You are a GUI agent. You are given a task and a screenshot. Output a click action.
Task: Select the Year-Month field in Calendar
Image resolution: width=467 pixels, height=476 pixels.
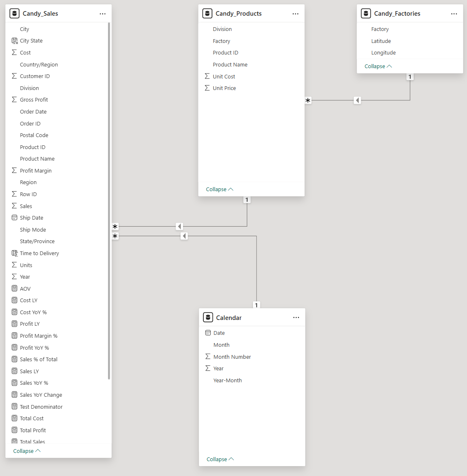(227, 380)
